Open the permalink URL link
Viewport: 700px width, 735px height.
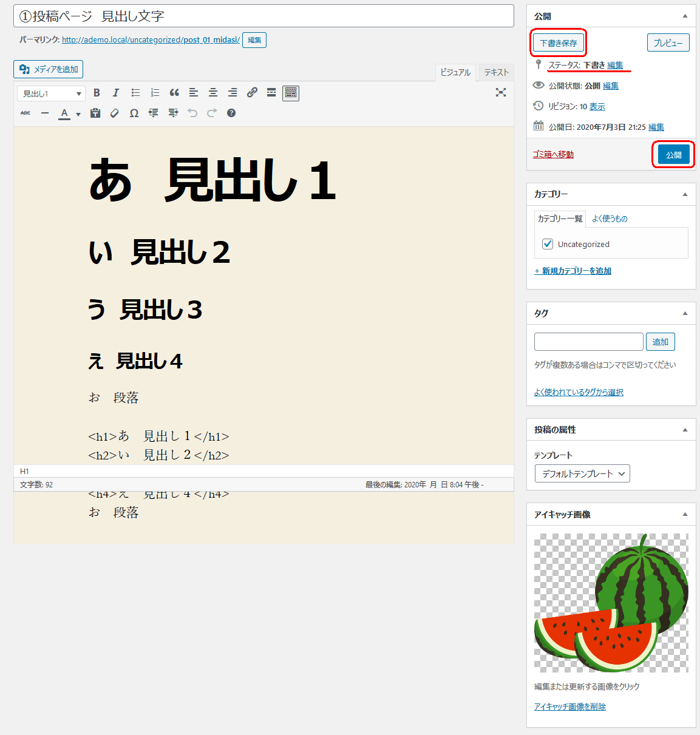151,40
